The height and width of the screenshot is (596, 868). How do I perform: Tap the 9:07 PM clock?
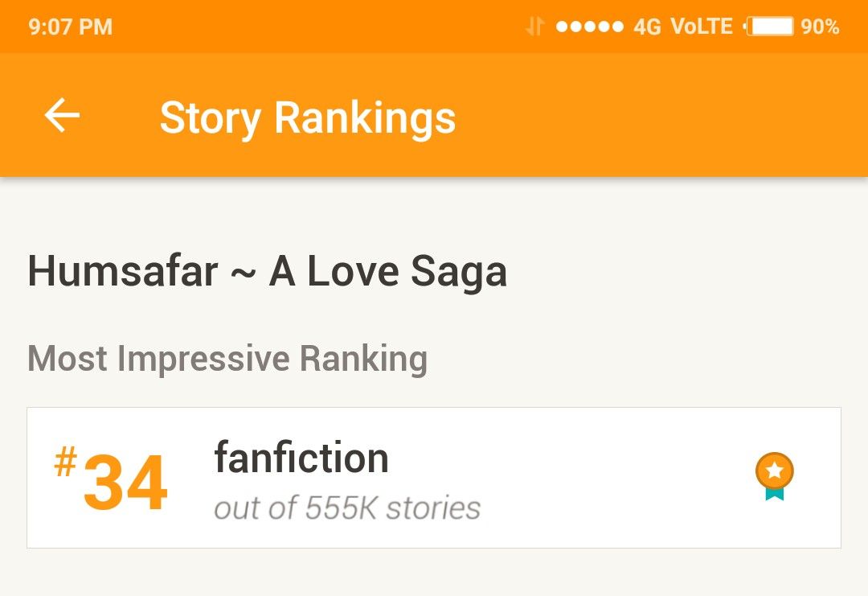click(x=70, y=27)
